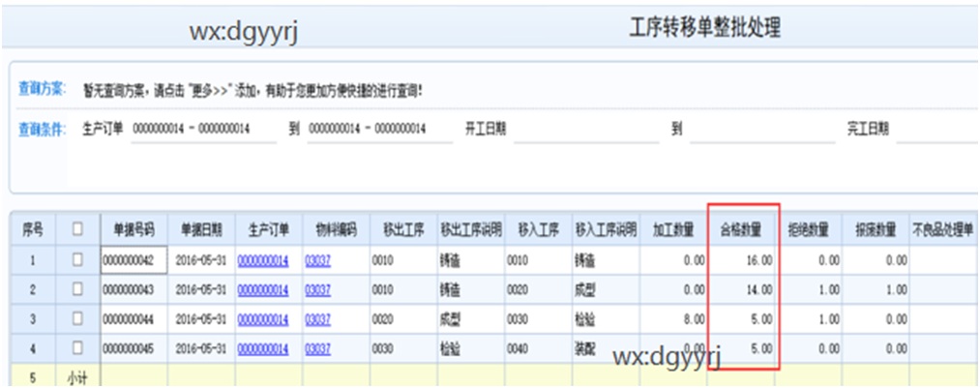This screenshot has width=980, height=388.
Task: Click the 生产订单 end range field
Action: click(380, 130)
